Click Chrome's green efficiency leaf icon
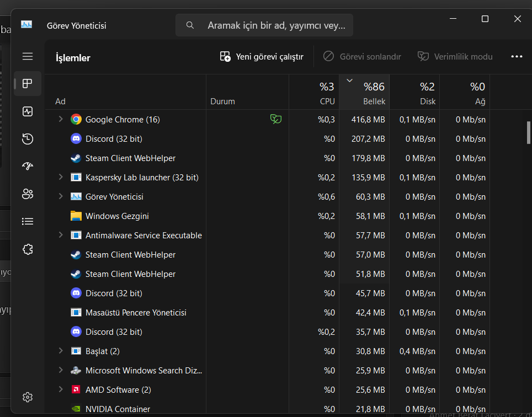This screenshot has height=417, width=532. [276, 119]
